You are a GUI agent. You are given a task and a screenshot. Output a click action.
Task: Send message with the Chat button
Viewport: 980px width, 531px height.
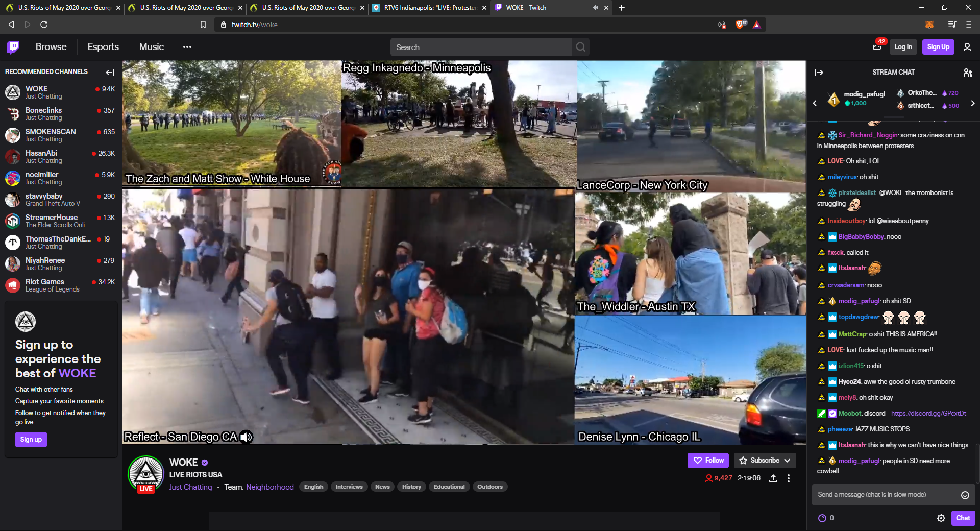(963, 518)
